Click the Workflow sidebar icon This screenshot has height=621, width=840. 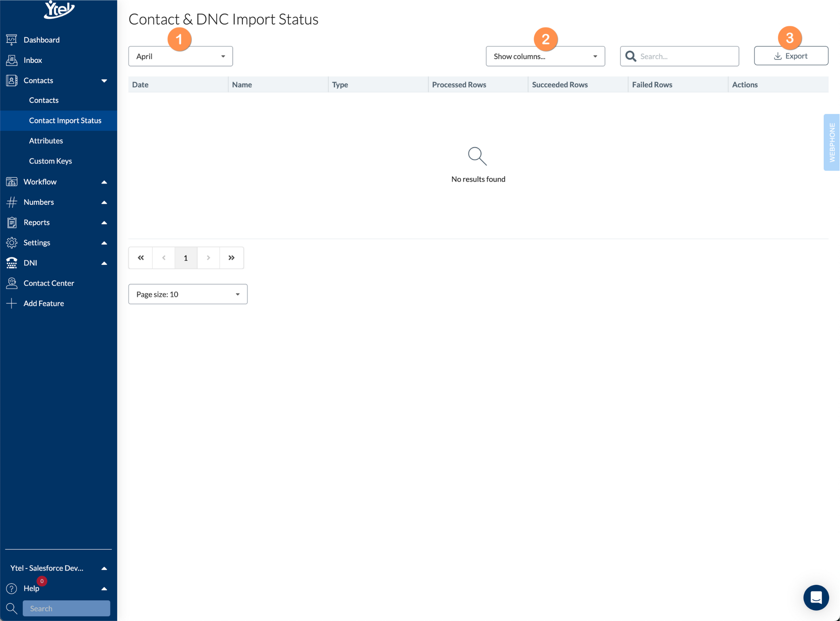[12, 182]
